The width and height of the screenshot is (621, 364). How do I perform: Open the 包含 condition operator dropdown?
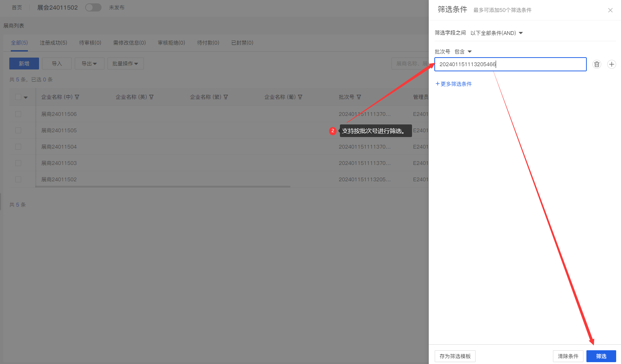click(x=463, y=52)
